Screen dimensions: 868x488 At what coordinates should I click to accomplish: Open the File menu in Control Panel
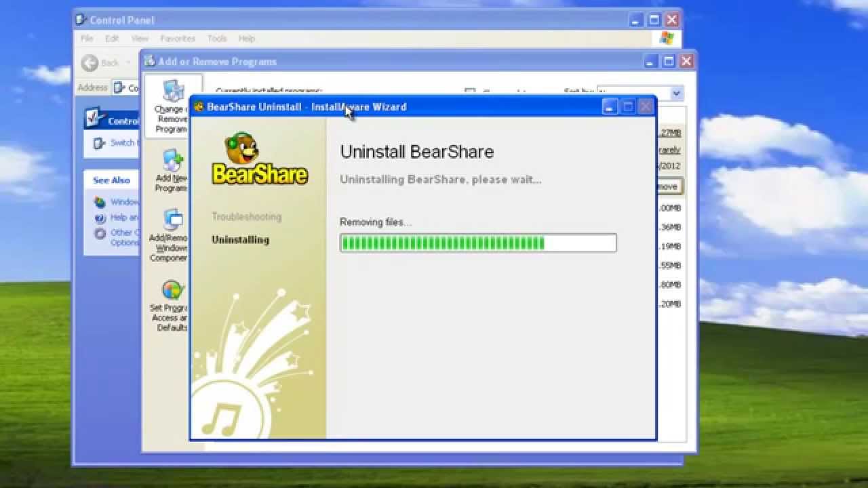(87, 39)
